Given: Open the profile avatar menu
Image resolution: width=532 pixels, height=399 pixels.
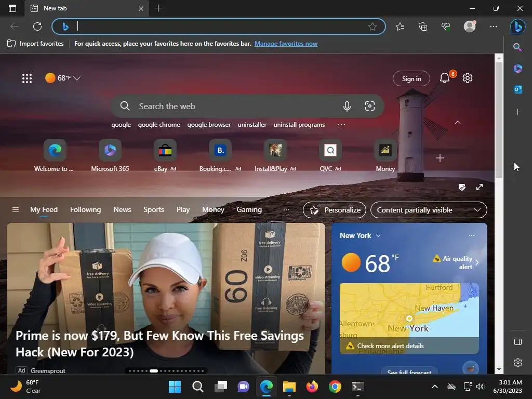Looking at the screenshot, I should point(470,26).
